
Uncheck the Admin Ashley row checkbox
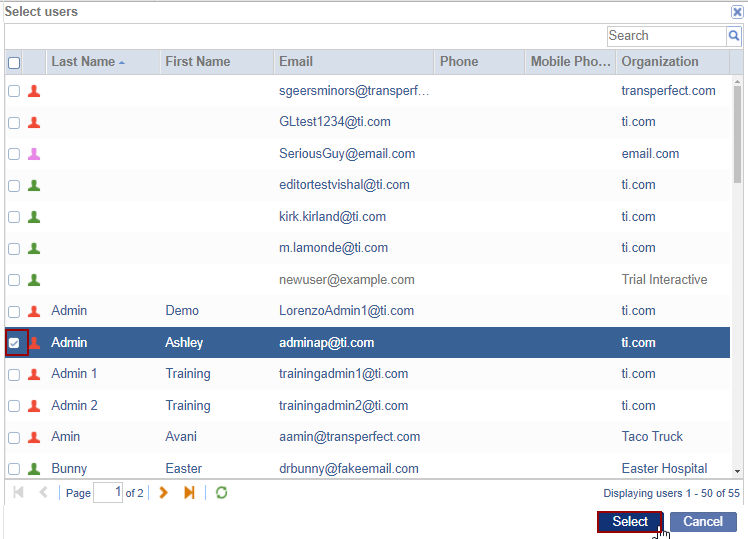click(14, 343)
